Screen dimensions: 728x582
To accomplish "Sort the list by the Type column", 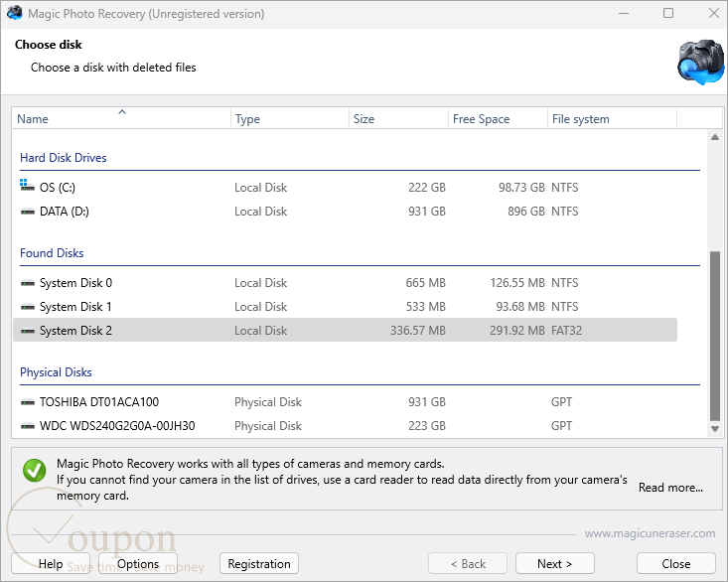I will click(x=290, y=119).
